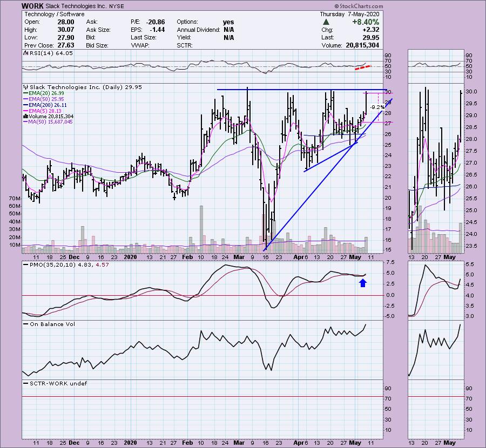Screen dimensions: 486x448
Task: Click the 70M volume axis label
Action: tap(15, 198)
